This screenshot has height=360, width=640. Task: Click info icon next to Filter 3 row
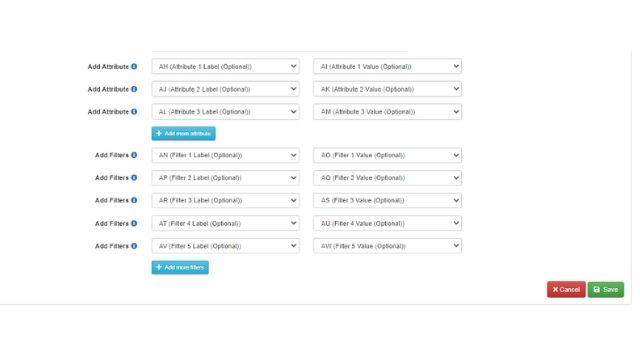point(134,200)
